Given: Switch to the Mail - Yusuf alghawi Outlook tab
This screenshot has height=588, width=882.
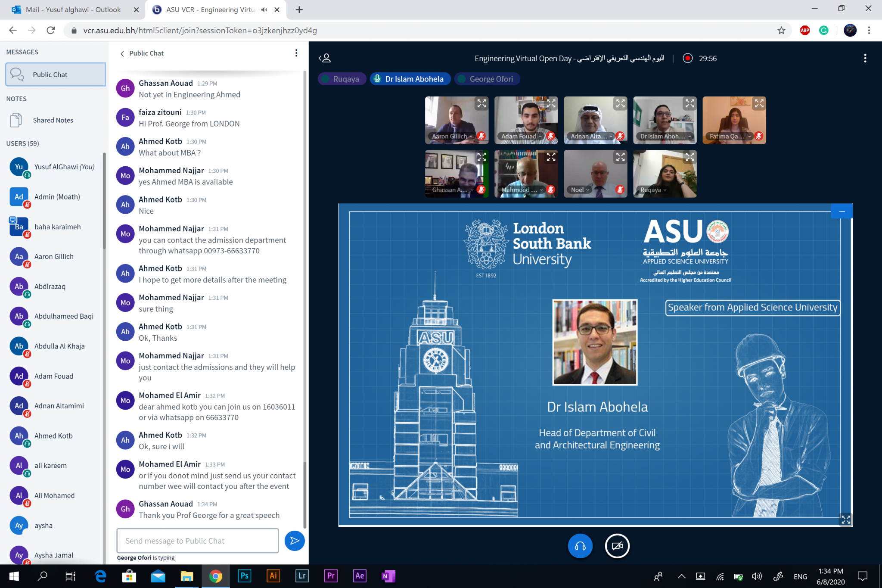Looking at the screenshot, I should 72,9.
